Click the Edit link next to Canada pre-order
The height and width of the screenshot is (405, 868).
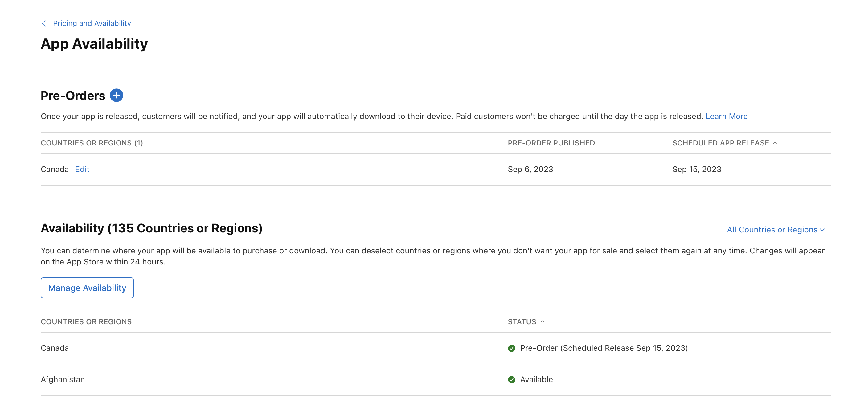click(82, 169)
